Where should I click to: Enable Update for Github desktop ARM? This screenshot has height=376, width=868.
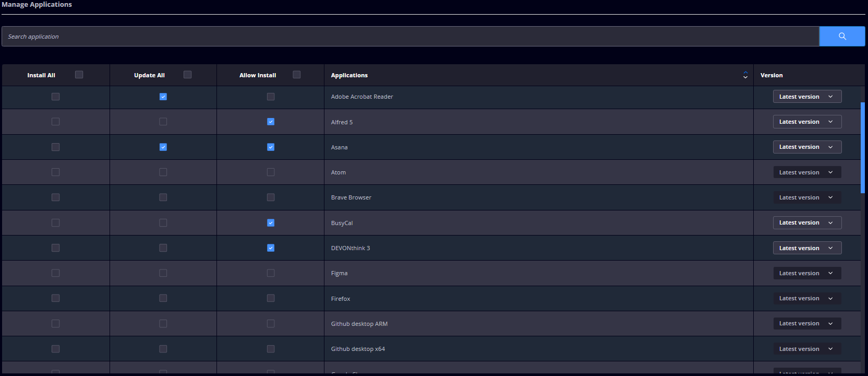[163, 324]
